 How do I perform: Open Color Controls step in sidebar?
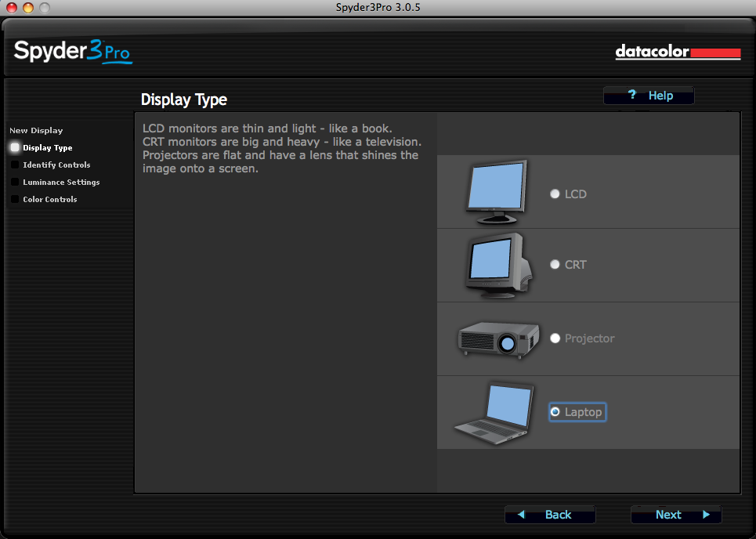point(50,200)
